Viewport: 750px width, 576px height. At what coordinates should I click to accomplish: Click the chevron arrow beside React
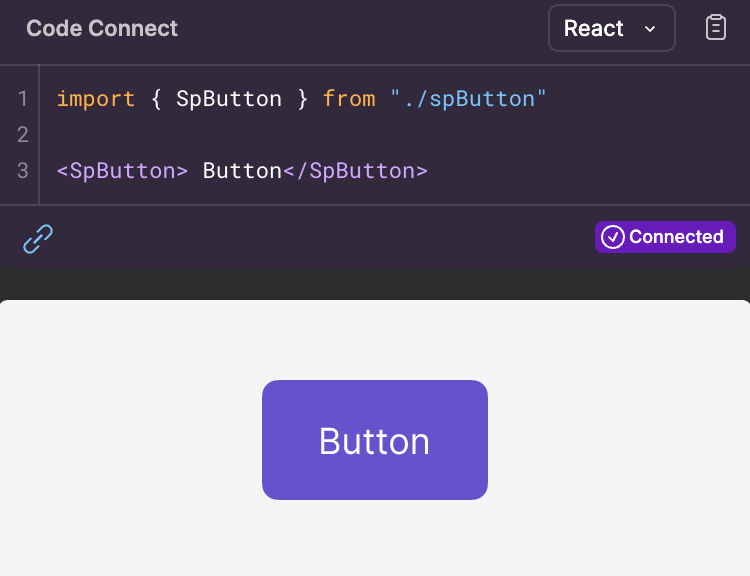[650, 29]
